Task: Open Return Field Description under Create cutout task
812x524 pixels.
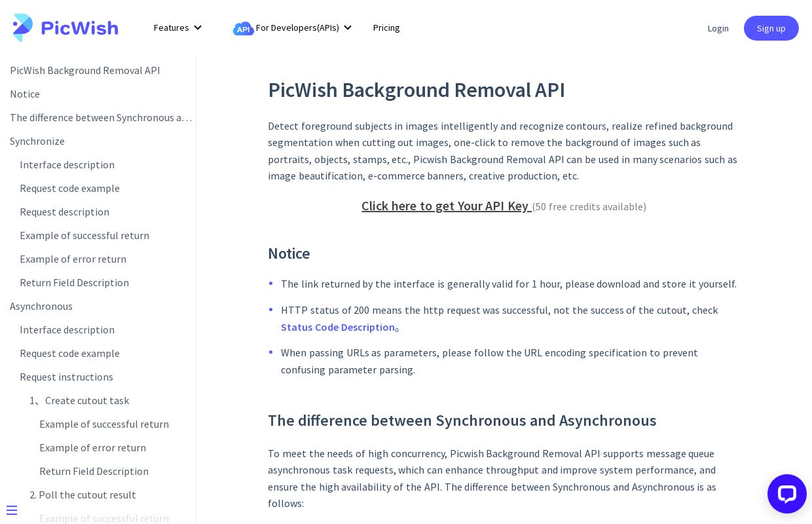Action: pos(94,471)
